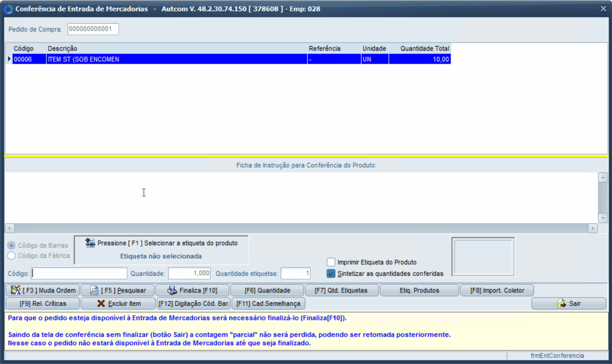Image resolution: width=612 pixels, height=364 pixels.
Task: Click the Pedido de Compra field
Action: [93, 29]
